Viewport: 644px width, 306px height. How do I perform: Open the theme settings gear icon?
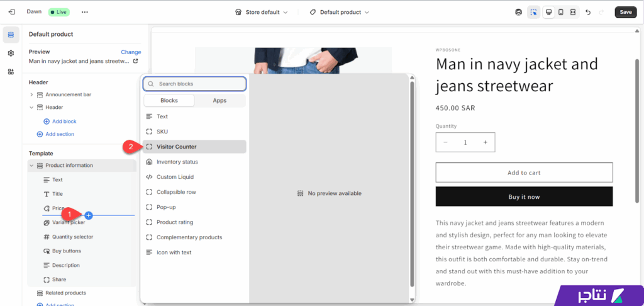tap(11, 54)
